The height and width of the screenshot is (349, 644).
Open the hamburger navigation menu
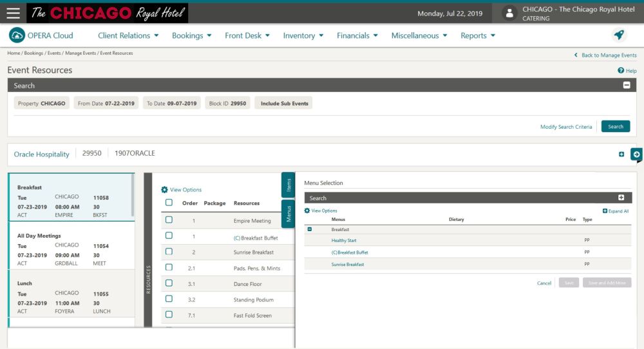(13, 13)
